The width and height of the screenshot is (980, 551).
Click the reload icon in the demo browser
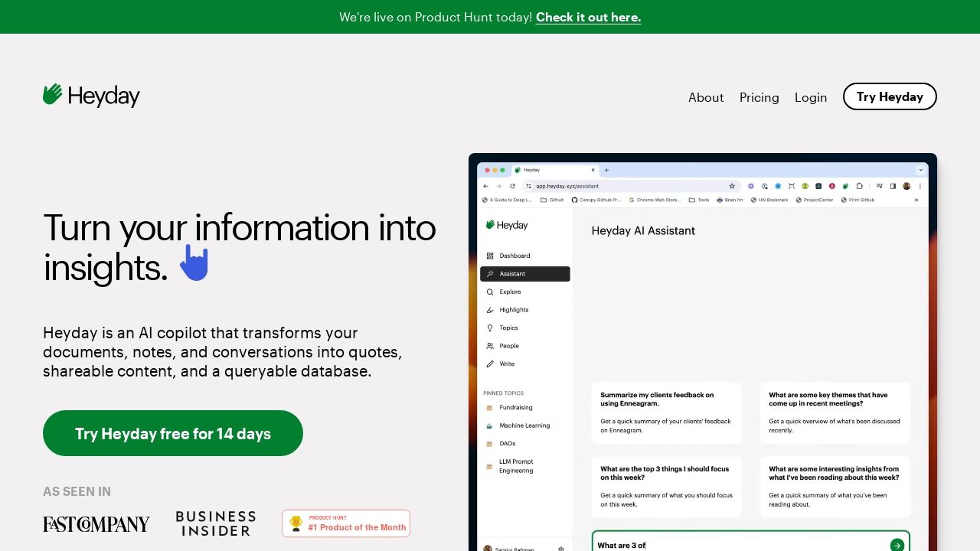pyautogui.click(x=512, y=186)
